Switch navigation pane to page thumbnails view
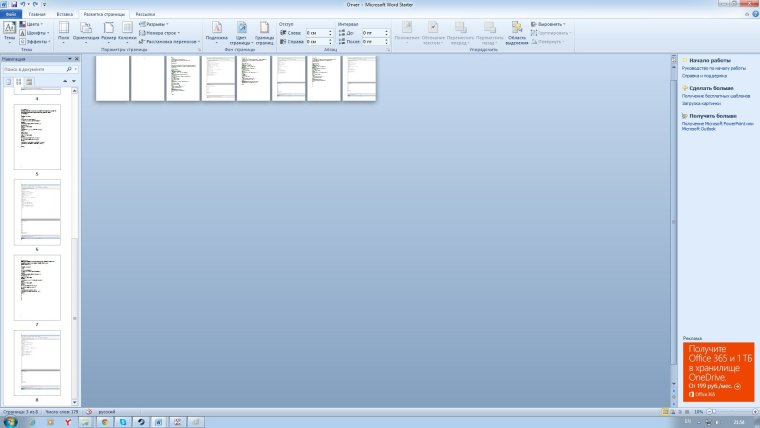 tap(18, 81)
